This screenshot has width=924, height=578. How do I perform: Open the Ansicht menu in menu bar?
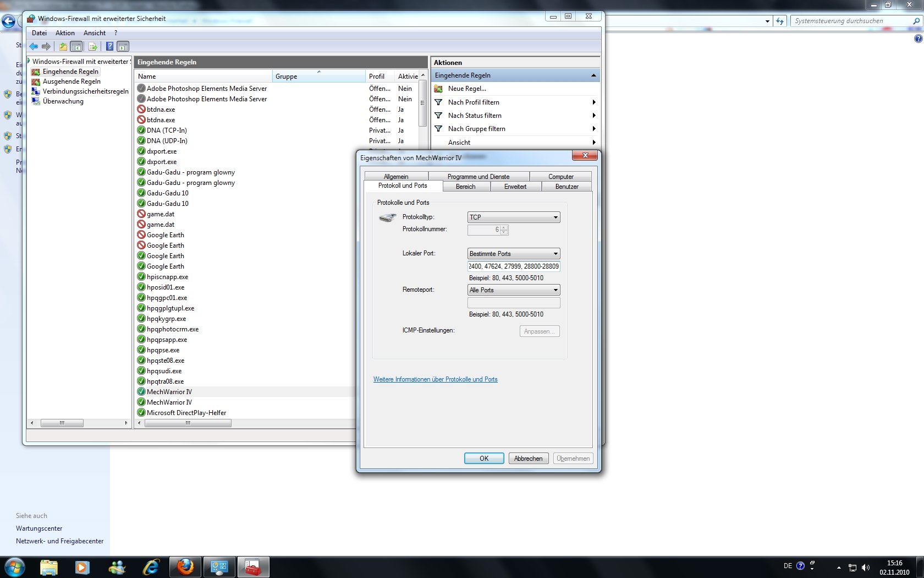click(95, 33)
